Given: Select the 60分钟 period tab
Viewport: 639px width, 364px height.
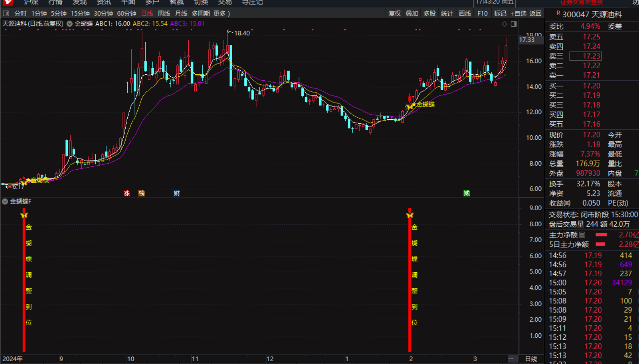Looking at the screenshot, I should pyautogui.click(x=126, y=13).
